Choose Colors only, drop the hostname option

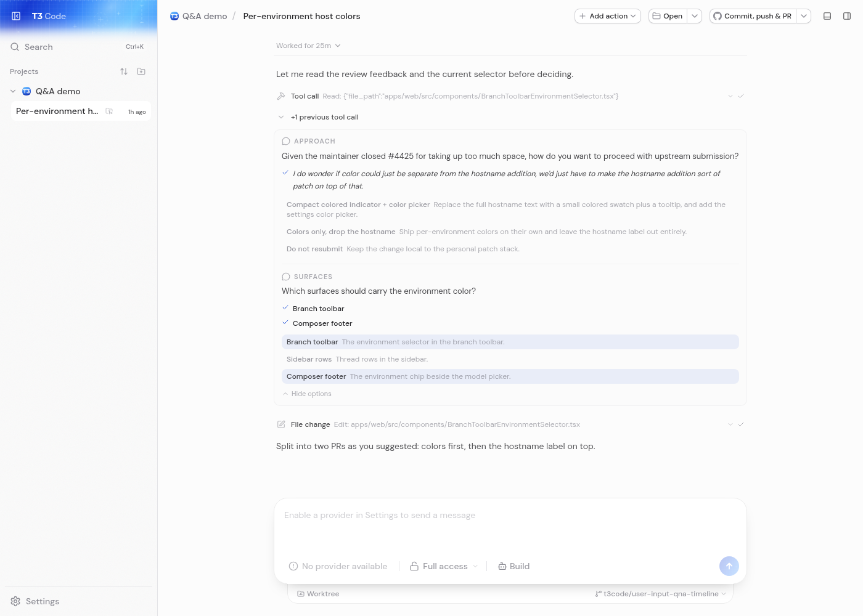coord(510,232)
